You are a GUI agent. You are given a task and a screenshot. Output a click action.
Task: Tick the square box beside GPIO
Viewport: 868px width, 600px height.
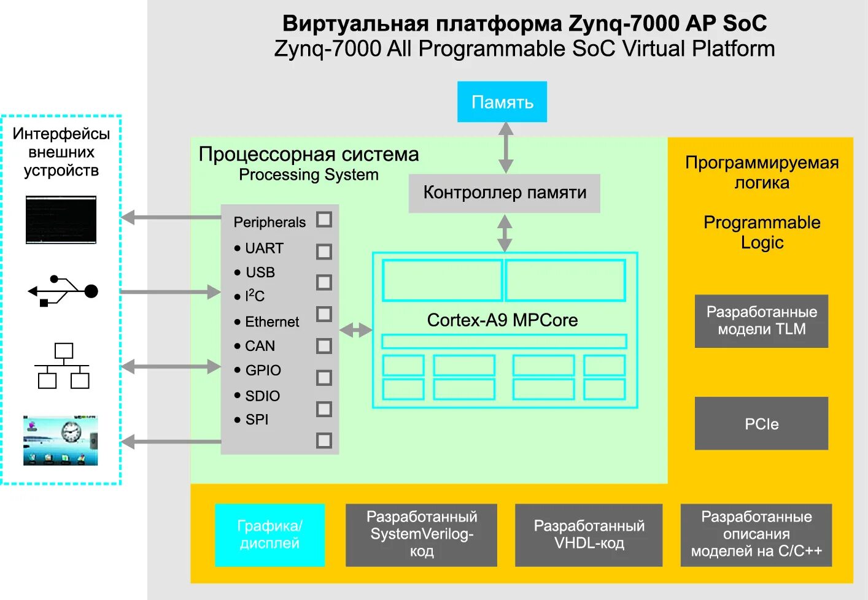pyautogui.click(x=324, y=378)
